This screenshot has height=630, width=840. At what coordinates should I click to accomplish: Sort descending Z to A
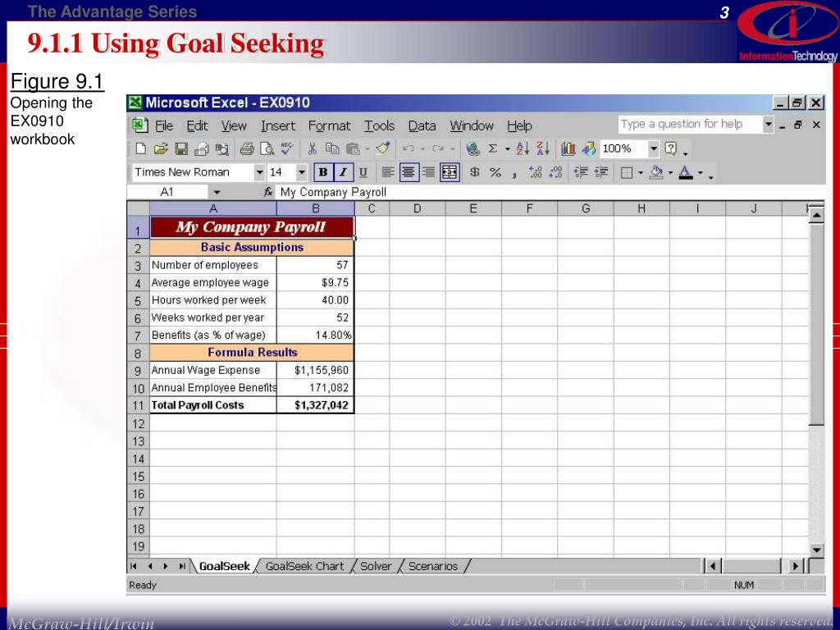(543, 149)
